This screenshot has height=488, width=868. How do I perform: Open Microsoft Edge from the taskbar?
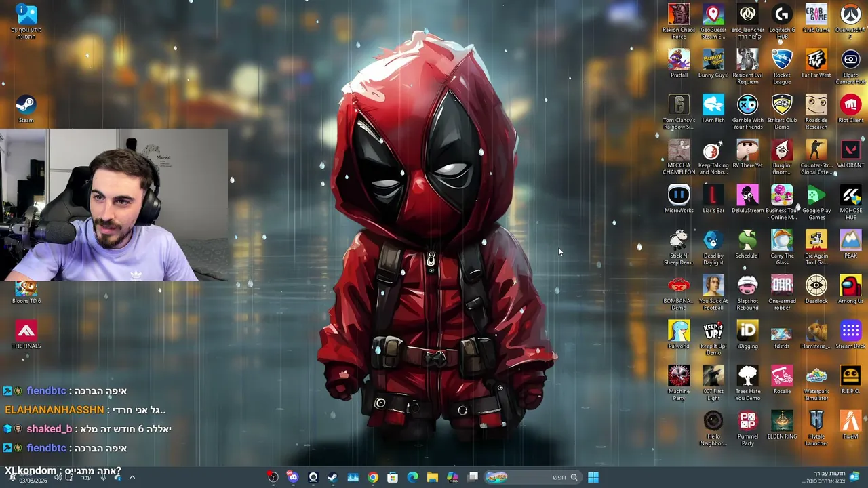(x=412, y=477)
